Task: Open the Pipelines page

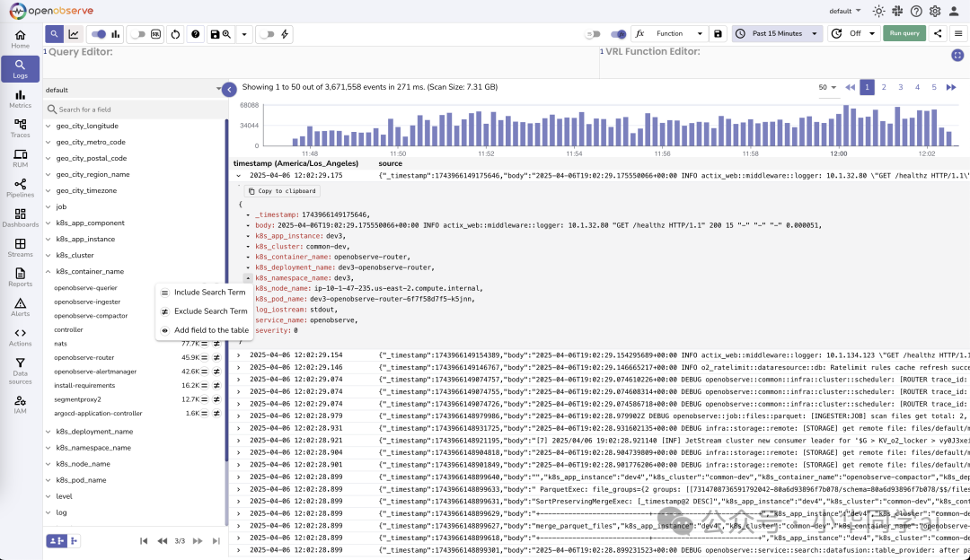Action: click(21, 188)
